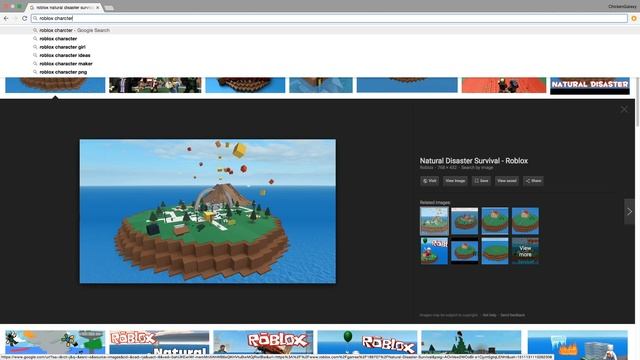The width and height of the screenshot is (640, 360).
Task: Select the roblox natural disaster survival tab
Action: point(64,7)
